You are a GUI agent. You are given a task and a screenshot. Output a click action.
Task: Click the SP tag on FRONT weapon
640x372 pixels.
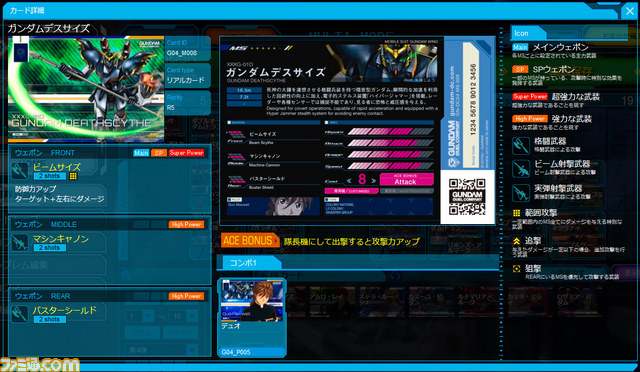point(159,153)
